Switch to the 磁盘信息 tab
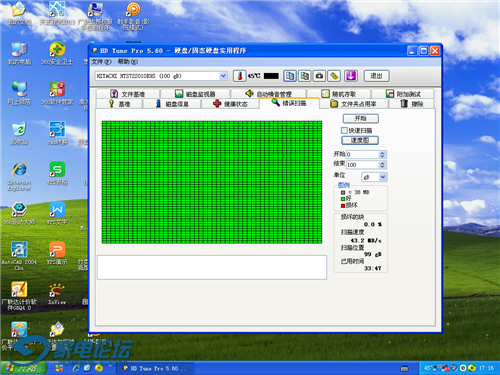The image size is (500, 375). click(172, 104)
